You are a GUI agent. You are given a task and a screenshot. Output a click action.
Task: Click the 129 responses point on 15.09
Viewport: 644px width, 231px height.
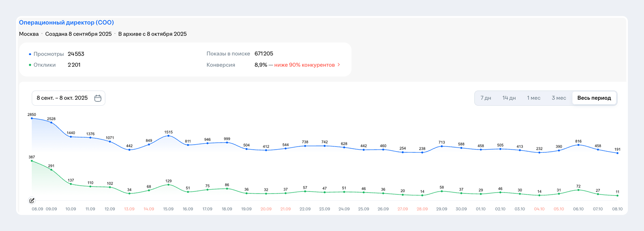coord(169,185)
